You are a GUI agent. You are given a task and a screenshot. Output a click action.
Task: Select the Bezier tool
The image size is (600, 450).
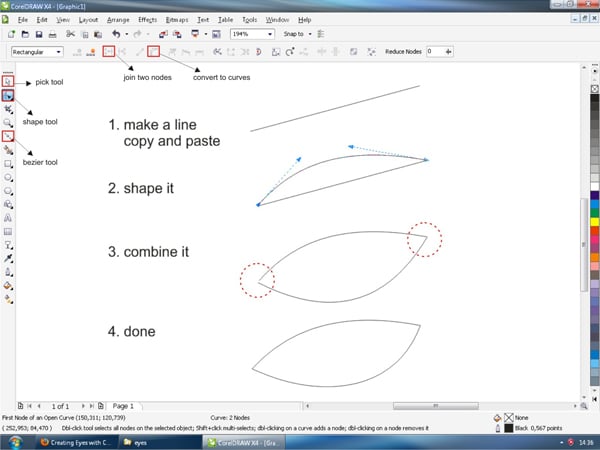tap(8, 135)
